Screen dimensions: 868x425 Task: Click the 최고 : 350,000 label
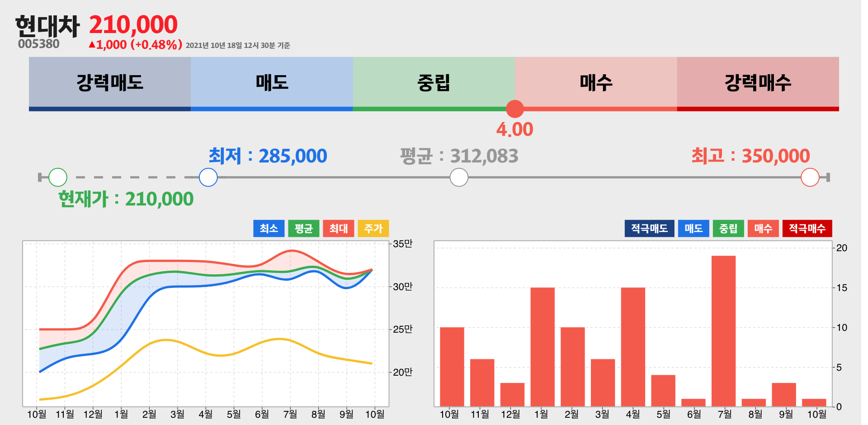point(750,156)
